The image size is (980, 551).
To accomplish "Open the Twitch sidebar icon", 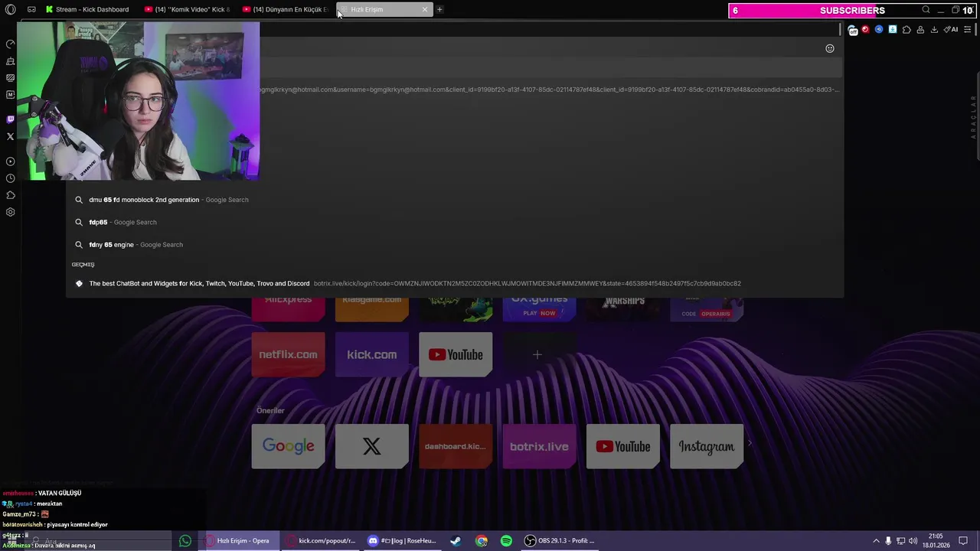I will pos(10,119).
